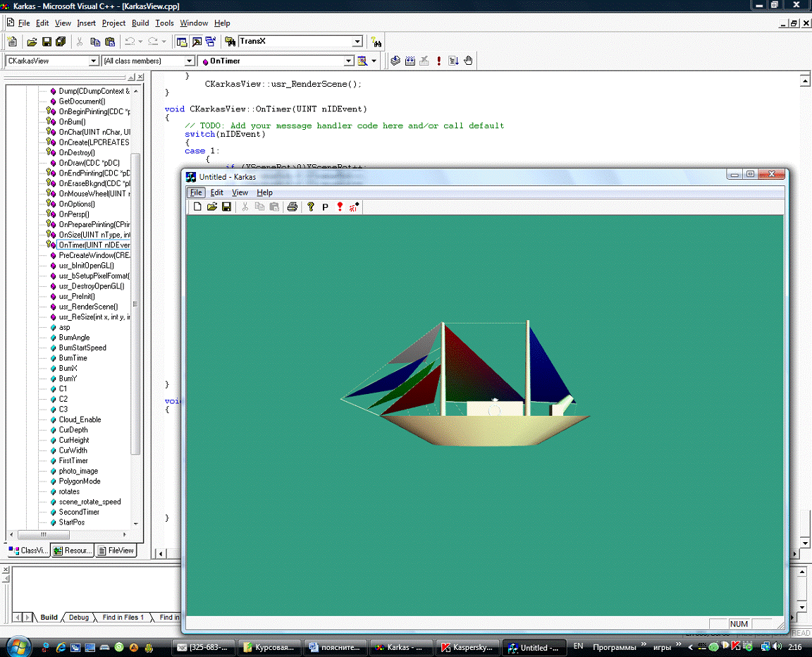Click the Compile icon in build toolbar
The height and width of the screenshot is (657, 812).
396,61
